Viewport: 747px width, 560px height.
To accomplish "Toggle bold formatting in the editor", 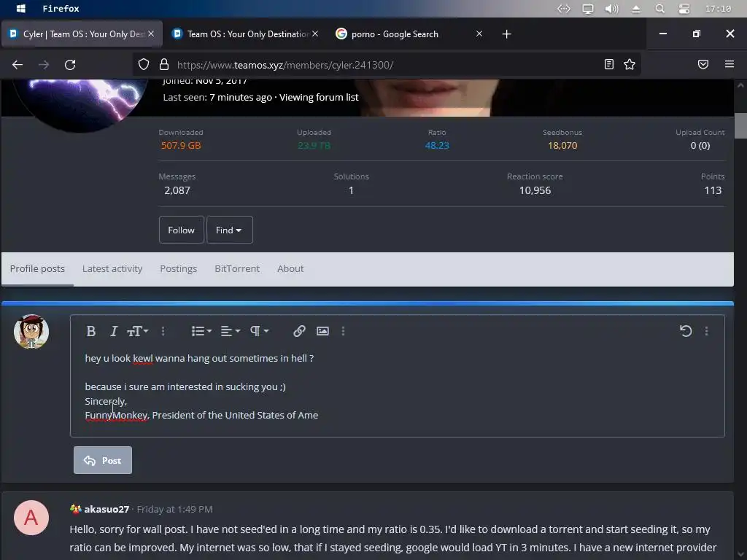I will pyautogui.click(x=91, y=331).
